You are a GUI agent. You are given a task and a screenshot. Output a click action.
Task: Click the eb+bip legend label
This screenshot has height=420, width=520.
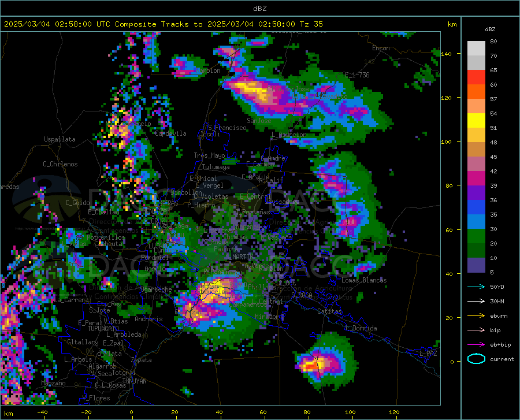click(x=500, y=345)
